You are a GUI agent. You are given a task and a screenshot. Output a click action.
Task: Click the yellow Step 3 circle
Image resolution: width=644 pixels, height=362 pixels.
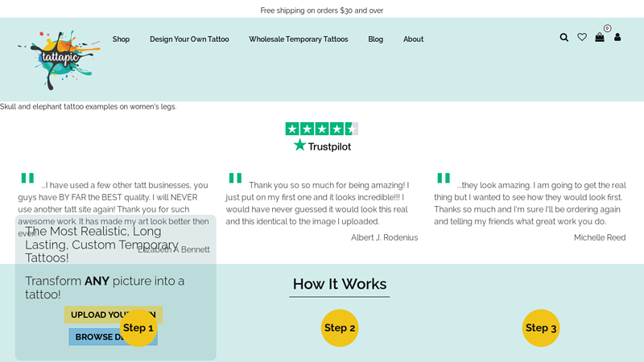pyautogui.click(x=541, y=327)
